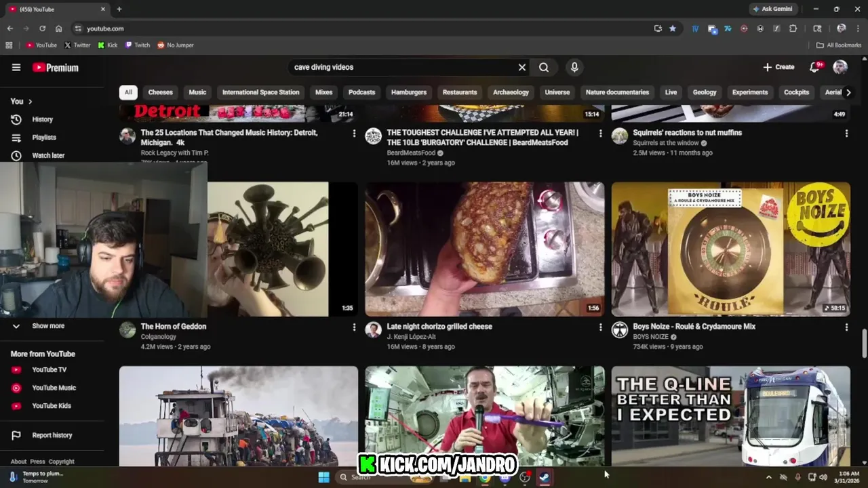The width and height of the screenshot is (868, 488).
Task: Open the astronaut toothbrush video thumbnail
Action: click(485, 416)
